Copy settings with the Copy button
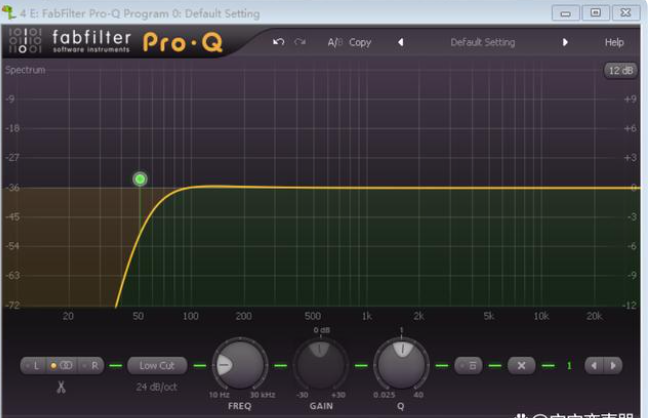This screenshot has height=418, width=648. pyautogui.click(x=360, y=42)
